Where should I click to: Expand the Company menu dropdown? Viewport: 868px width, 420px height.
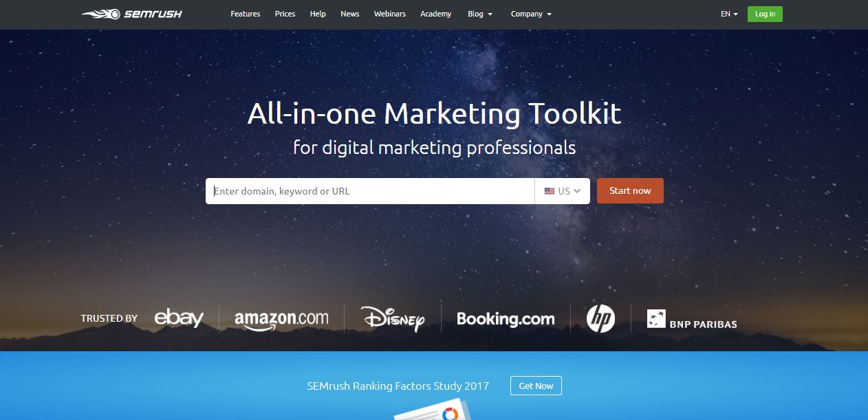pyautogui.click(x=531, y=14)
